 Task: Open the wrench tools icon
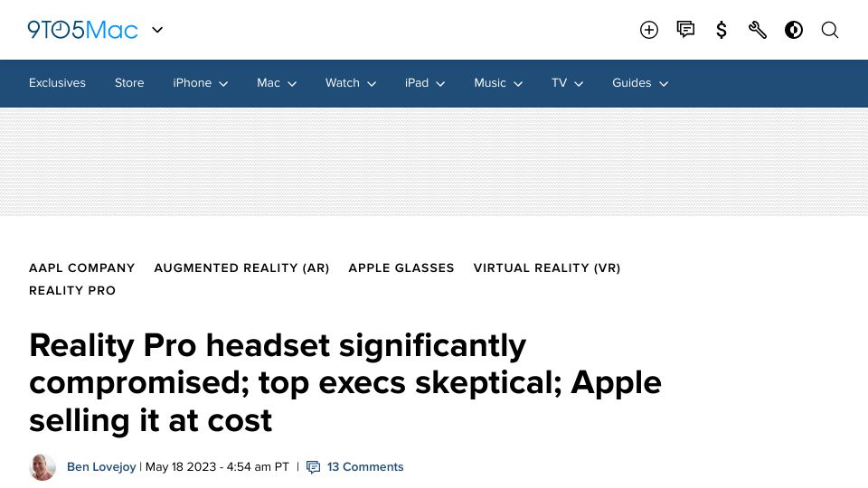coord(758,30)
